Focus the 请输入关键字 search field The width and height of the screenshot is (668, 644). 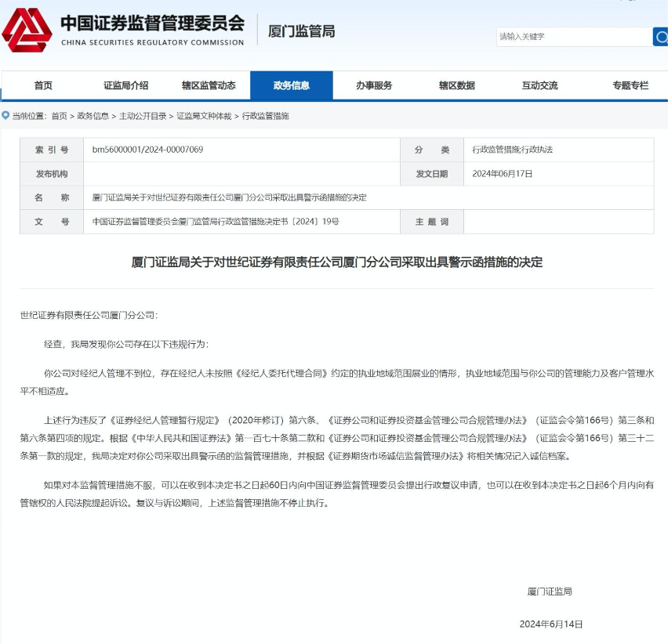(574, 37)
